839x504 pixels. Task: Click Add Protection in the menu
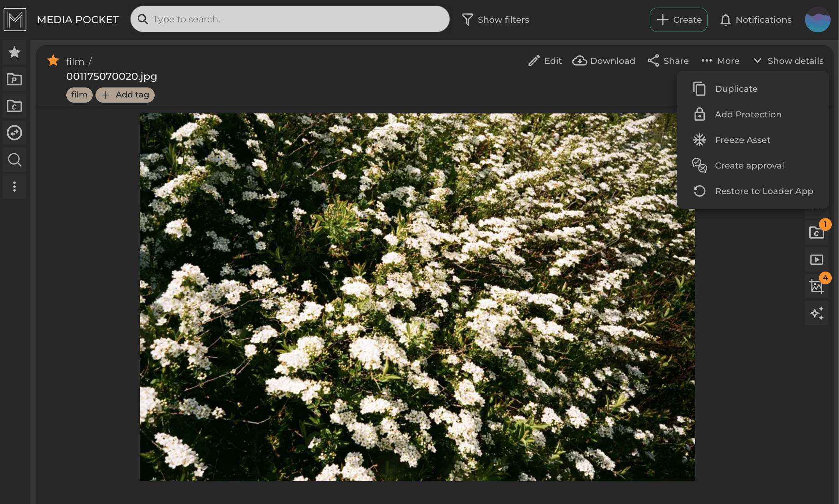pos(748,114)
